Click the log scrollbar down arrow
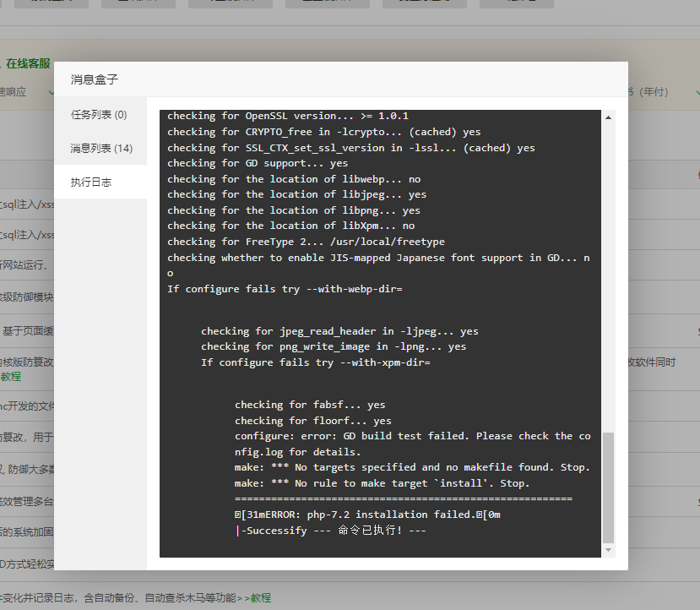Screen dimensions: 700x610 point(608,550)
